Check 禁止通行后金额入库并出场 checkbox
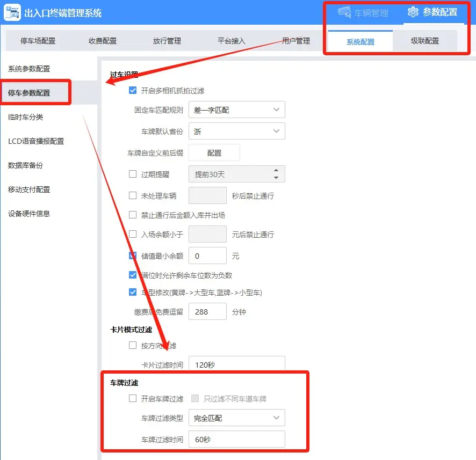Screen dimensions: 476x460 [133, 215]
